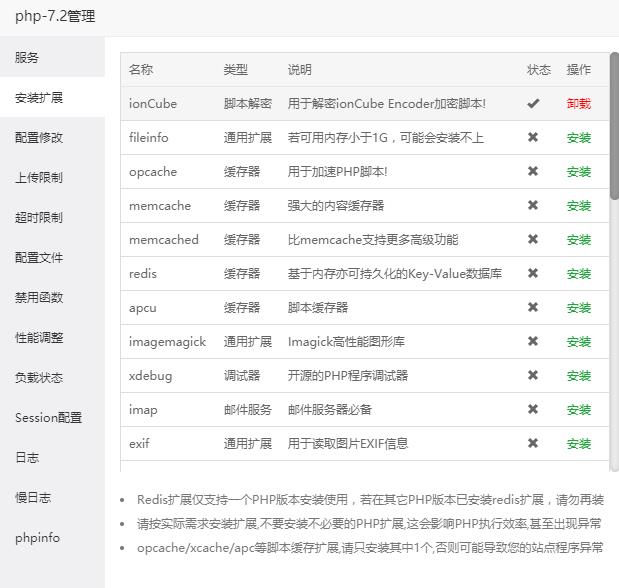Click the php-7.2管理 window title

[x=55, y=17]
